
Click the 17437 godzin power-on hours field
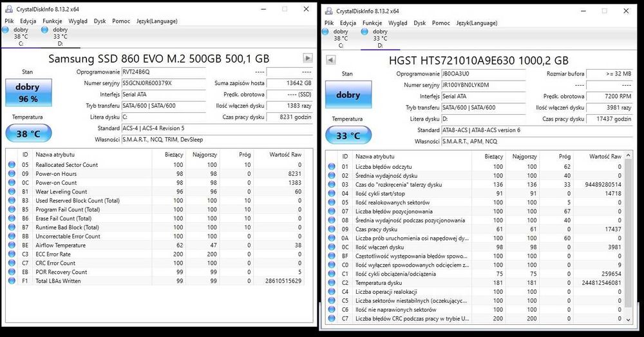point(609,119)
